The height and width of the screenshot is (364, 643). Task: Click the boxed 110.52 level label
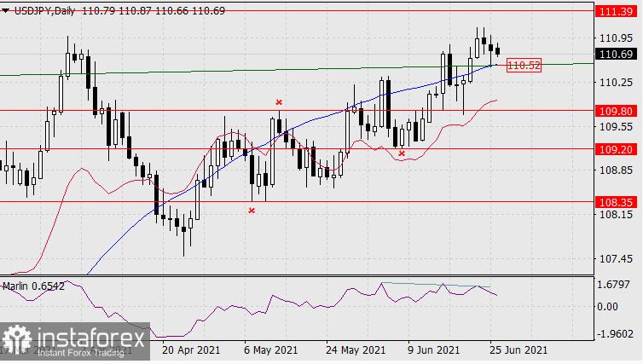tap(524, 65)
